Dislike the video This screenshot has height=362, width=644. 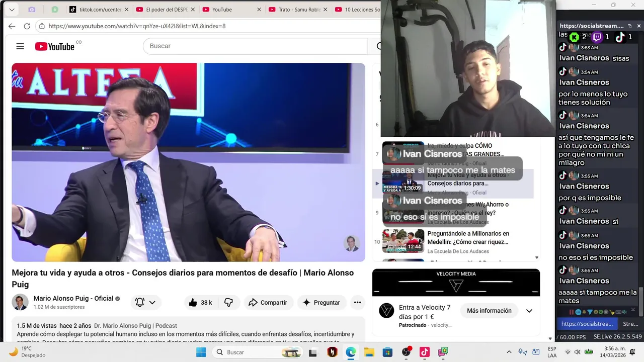tap(228, 302)
